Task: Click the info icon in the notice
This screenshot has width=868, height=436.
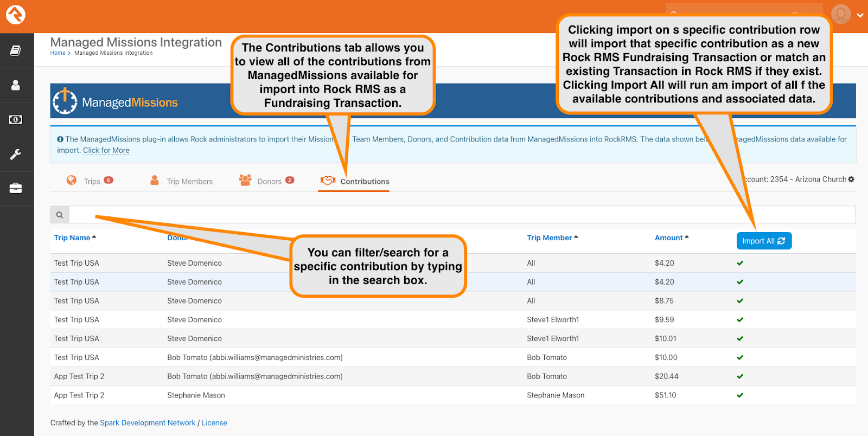Action: click(60, 139)
